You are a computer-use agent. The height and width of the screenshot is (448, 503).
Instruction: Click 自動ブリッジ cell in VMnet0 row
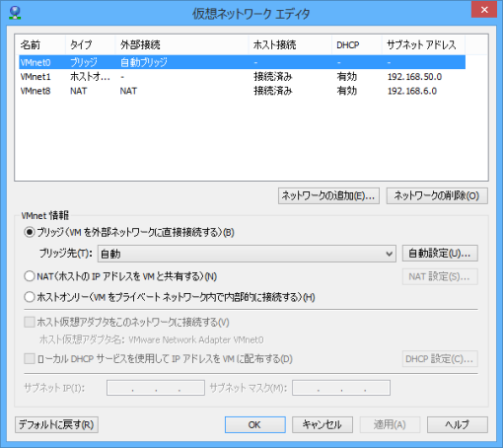pyautogui.click(x=144, y=62)
